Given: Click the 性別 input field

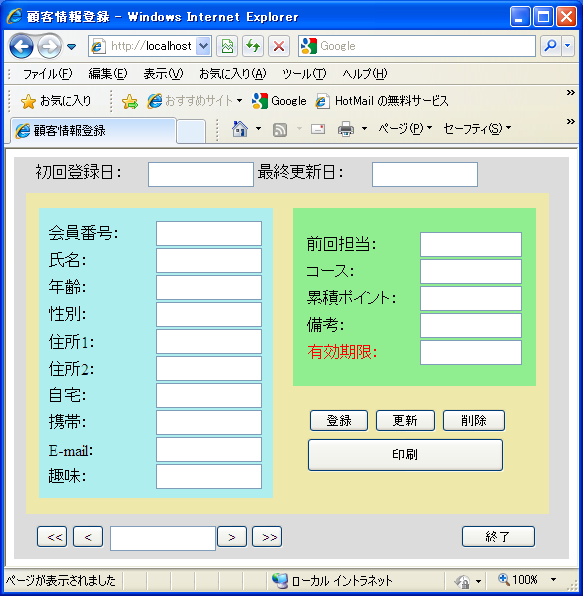Looking at the screenshot, I should coord(209,315).
